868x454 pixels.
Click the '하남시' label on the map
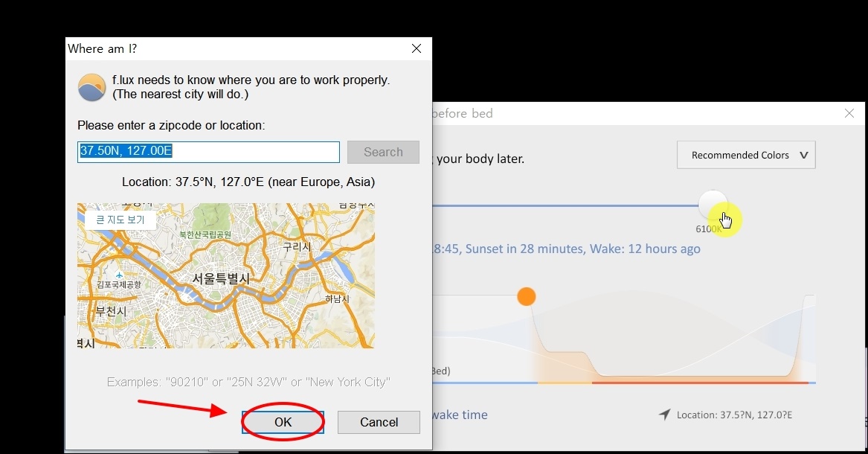click(x=337, y=299)
